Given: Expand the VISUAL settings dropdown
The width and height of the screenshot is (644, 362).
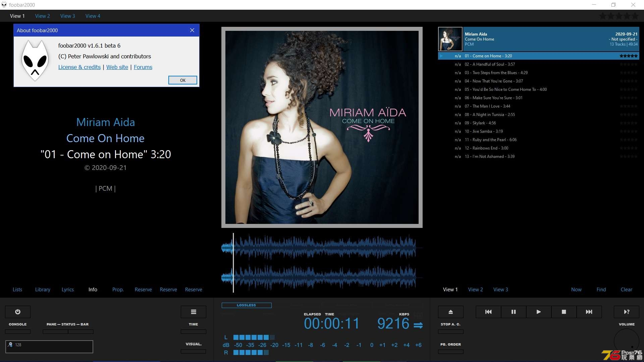Looking at the screenshot, I should 193,351.
